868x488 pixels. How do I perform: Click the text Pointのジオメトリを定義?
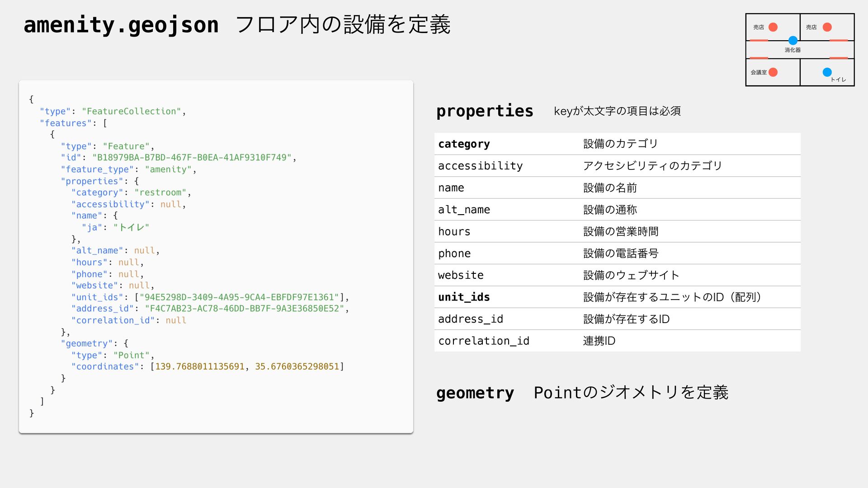click(631, 392)
